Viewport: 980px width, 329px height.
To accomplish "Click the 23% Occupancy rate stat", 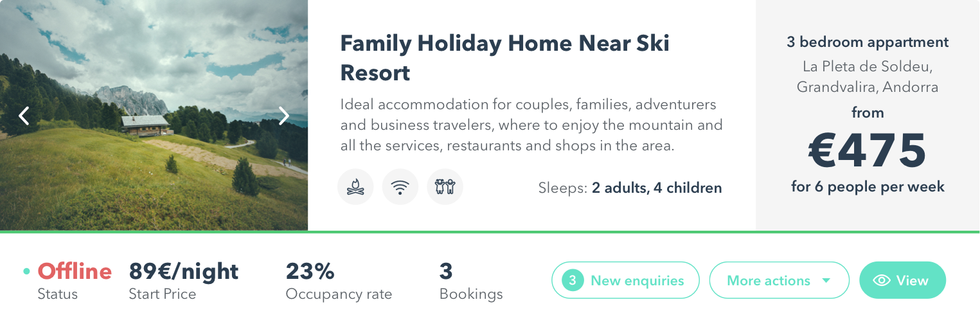I will 310,272.
